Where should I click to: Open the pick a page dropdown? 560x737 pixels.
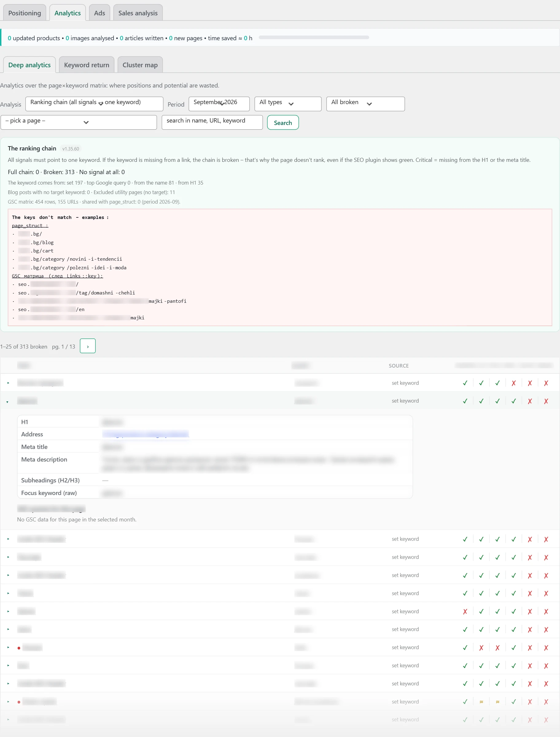79,122
